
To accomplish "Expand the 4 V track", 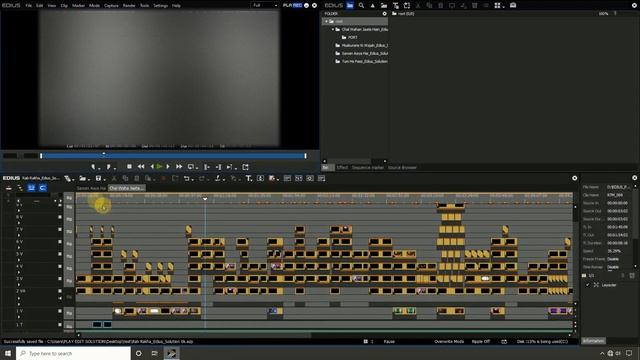I will pos(18,272).
